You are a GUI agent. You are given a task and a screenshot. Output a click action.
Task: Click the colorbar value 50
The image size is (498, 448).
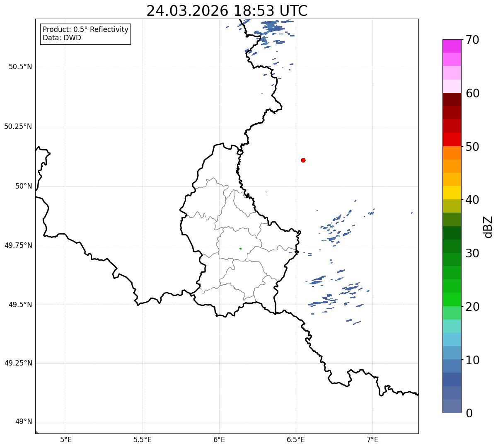pyautogui.click(x=472, y=147)
